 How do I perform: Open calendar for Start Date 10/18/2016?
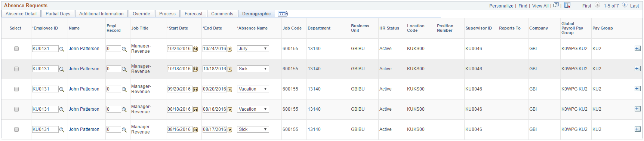click(x=195, y=69)
